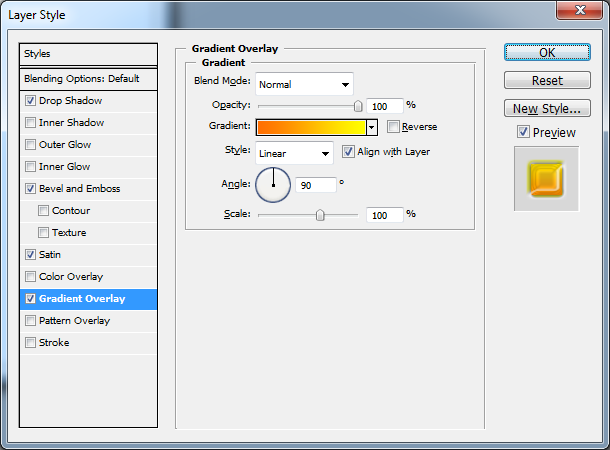
Task: Open the gradient picker arrow
Action: [372, 127]
